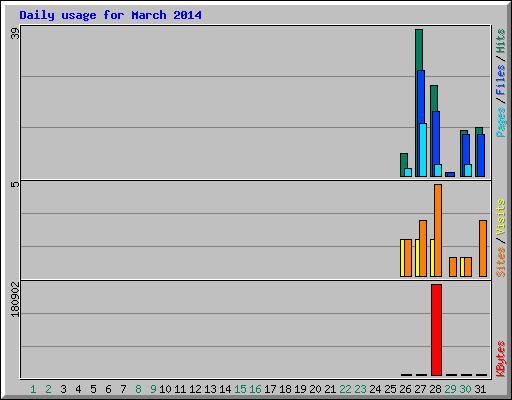Click day 5 on the x-axis
The width and height of the screenshot is (512, 400).
click(x=93, y=389)
